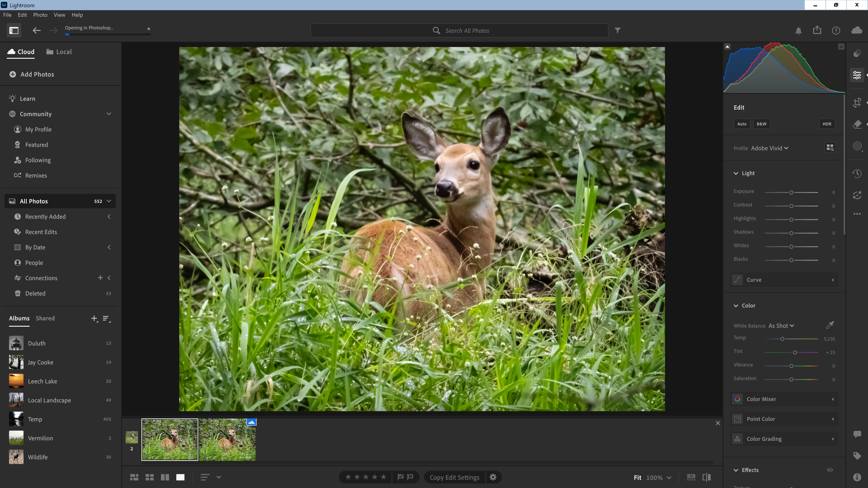Click Copy Edit Settings button
The width and height of the screenshot is (868, 488).
[x=454, y=477]
